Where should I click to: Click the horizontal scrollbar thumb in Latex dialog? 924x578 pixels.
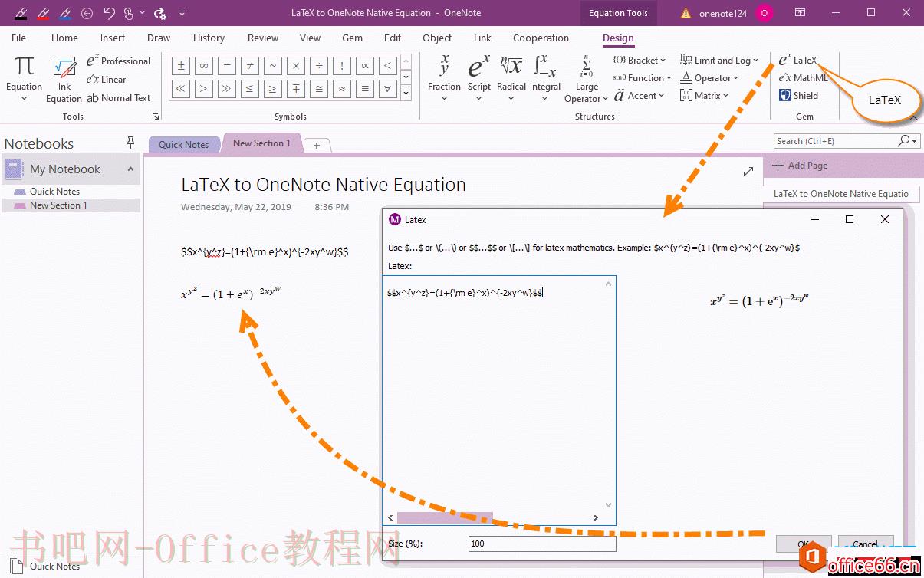pos(445,518)
